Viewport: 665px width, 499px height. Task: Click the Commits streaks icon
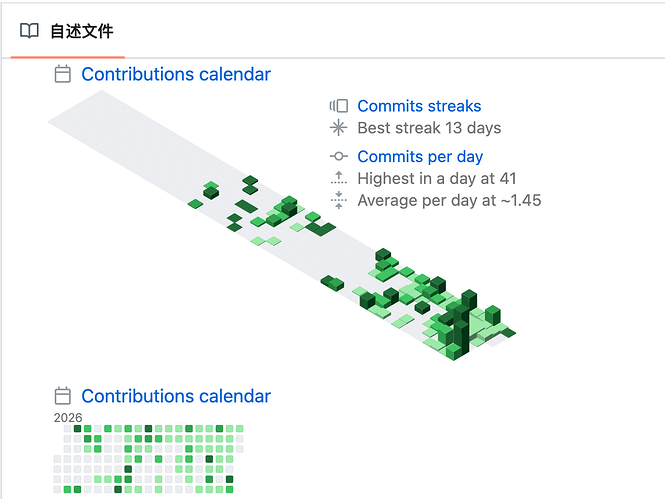coord(338,106)
